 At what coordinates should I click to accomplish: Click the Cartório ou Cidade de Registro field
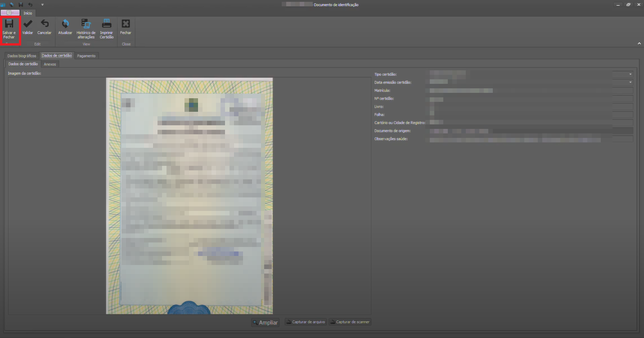pyautogui.click(x=531, y=123)
